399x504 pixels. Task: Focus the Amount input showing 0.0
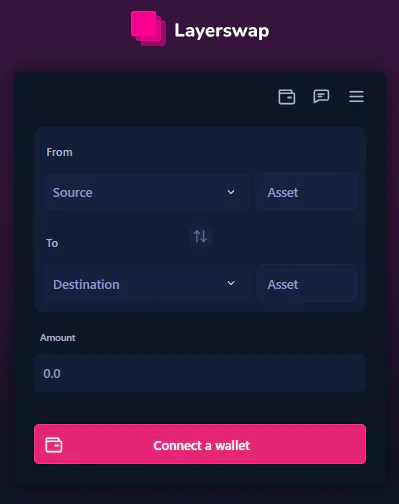click(x=200, y=373)
